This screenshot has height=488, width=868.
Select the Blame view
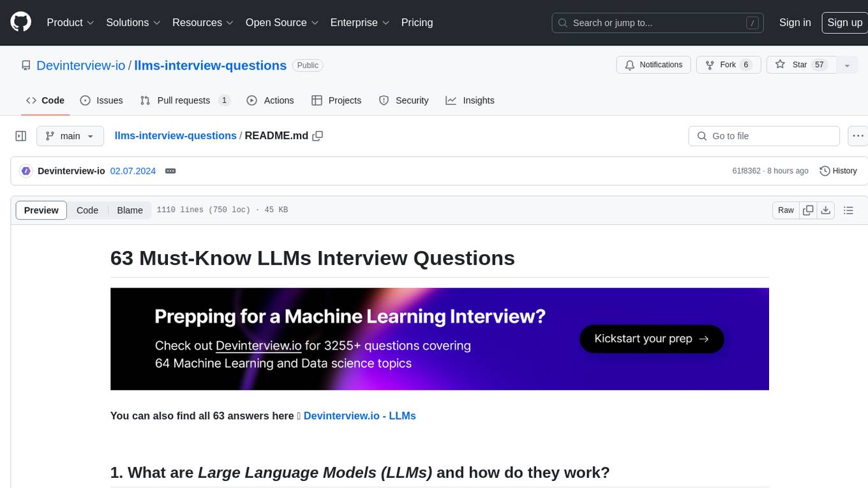pyautogui.click(x=130, y=210)
